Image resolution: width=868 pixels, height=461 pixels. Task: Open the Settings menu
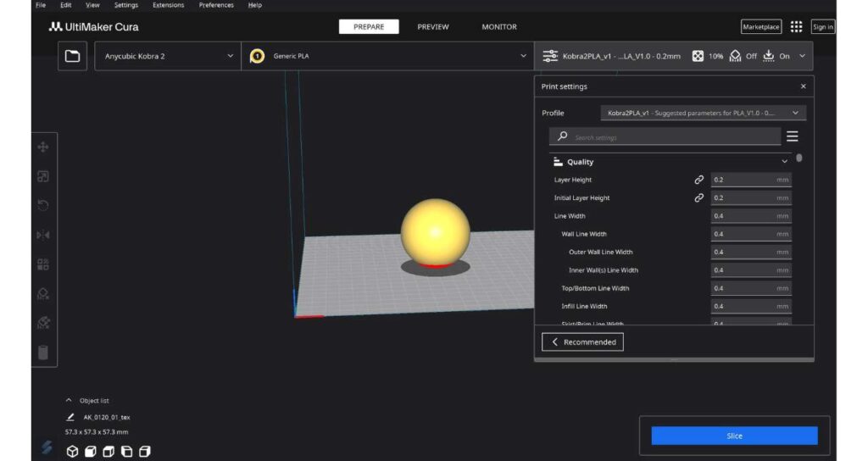(x=126, y=5)
